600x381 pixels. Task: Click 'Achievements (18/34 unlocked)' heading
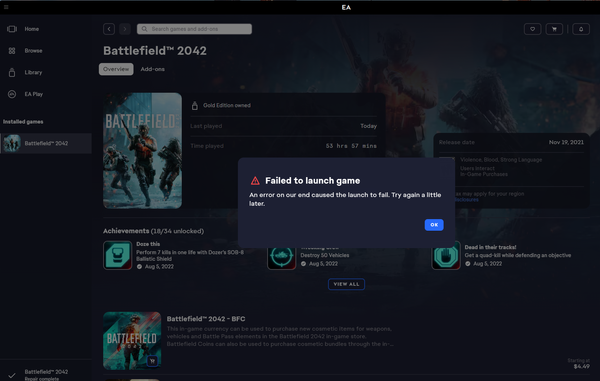coord(153,231)
